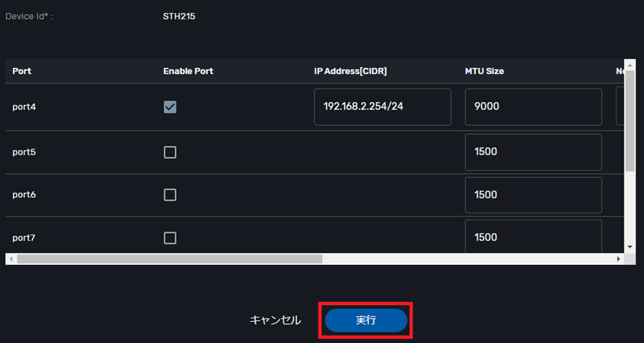Image resolution: width=644 pixels, height=343 pixels.
Task: Click the table's vertical scrollbar thumb
Action: (x=630, y=121)
